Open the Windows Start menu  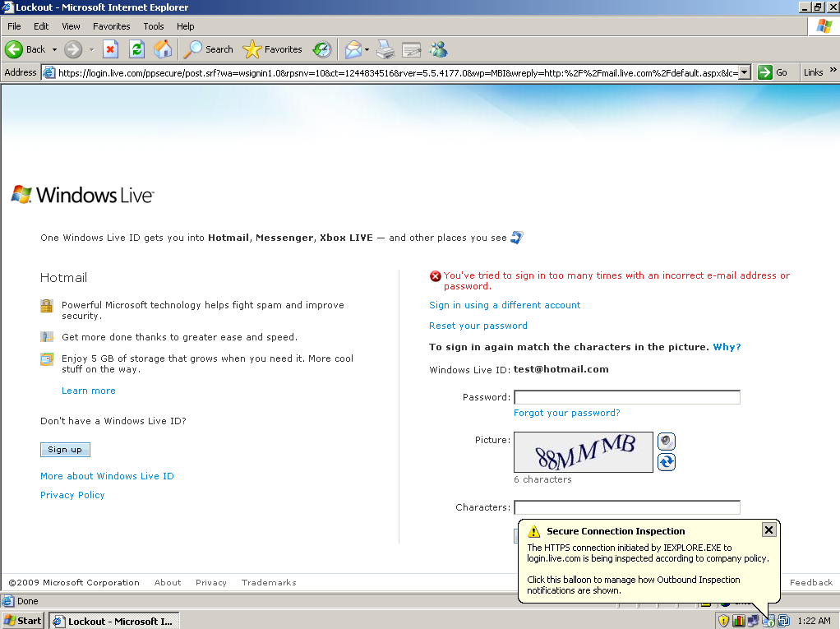[22, 621]
